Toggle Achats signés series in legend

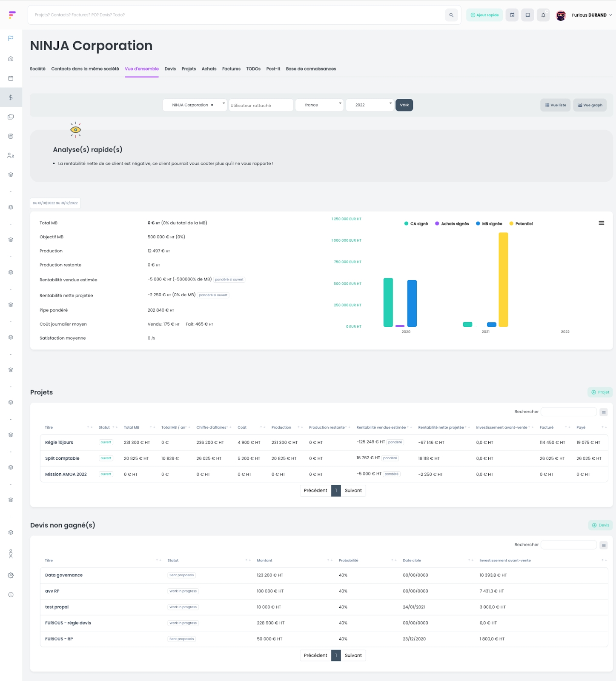(x=452, y=223)
